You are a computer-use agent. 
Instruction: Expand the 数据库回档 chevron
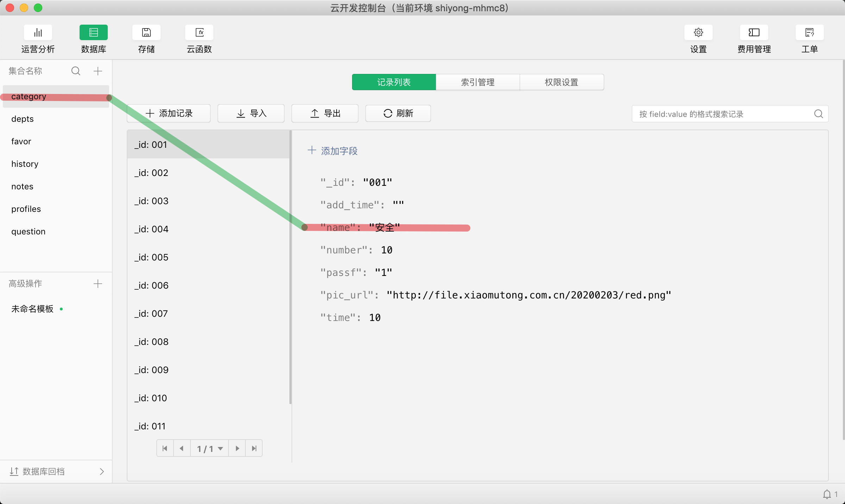[x=102, y=472]
